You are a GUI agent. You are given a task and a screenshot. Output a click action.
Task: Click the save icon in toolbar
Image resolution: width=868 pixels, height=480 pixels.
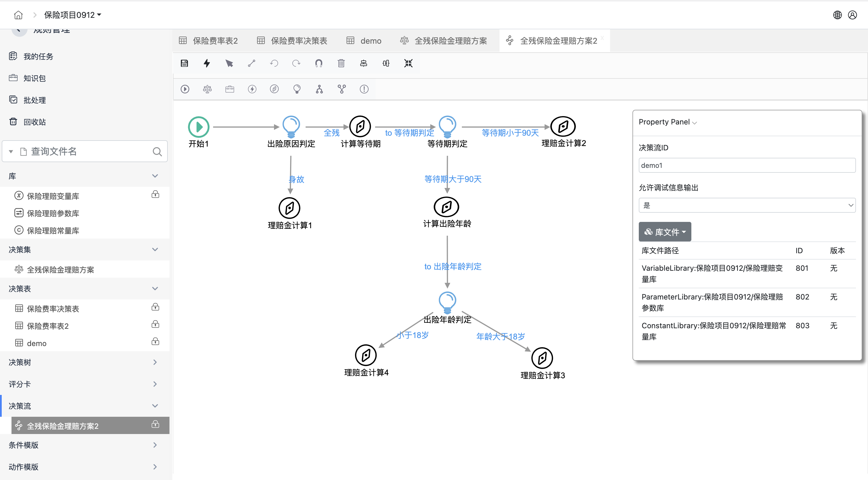coord(184,63)
